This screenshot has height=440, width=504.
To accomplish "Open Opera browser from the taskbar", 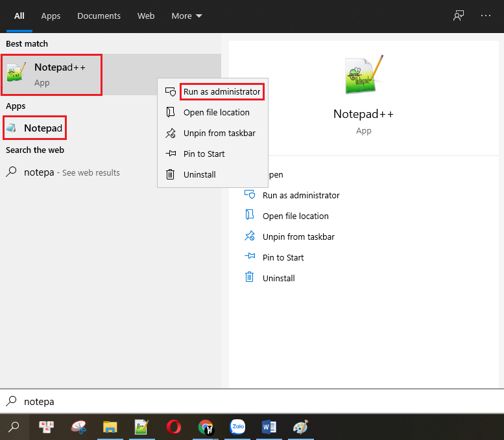I will pos(174,427).
